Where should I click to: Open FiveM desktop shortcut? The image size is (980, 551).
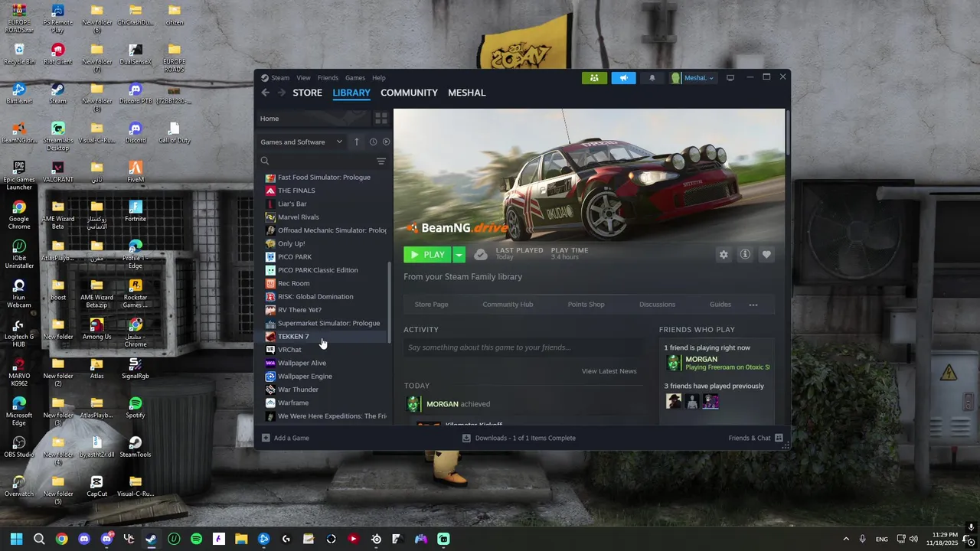(x=136, y=171)
